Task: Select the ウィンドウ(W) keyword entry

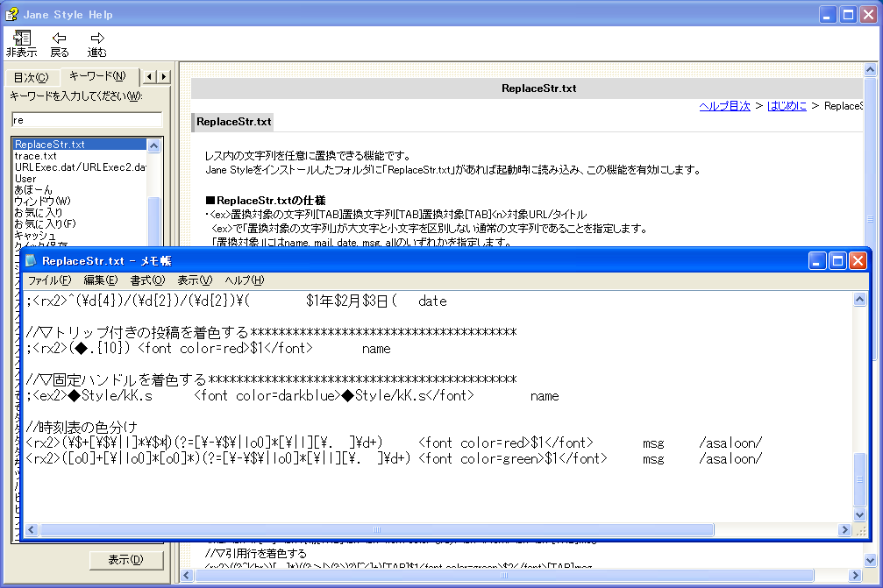Action: (x=43, y=201)
